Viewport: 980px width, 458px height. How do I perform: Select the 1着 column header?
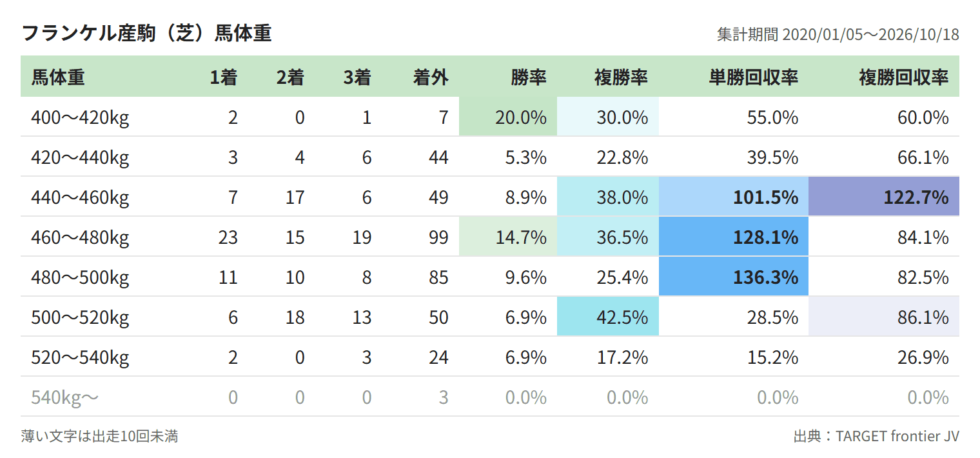tap(224, 77)
